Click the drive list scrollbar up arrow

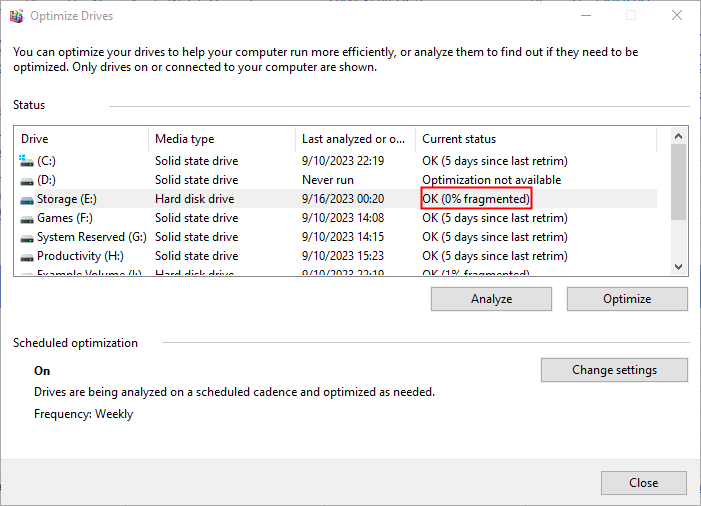coord(679,135)
